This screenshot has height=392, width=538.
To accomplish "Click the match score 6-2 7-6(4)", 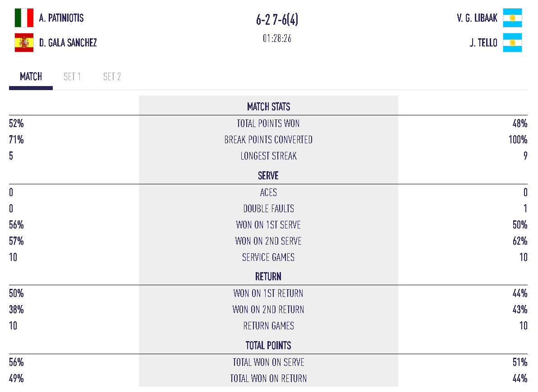I will click(277, 20).
